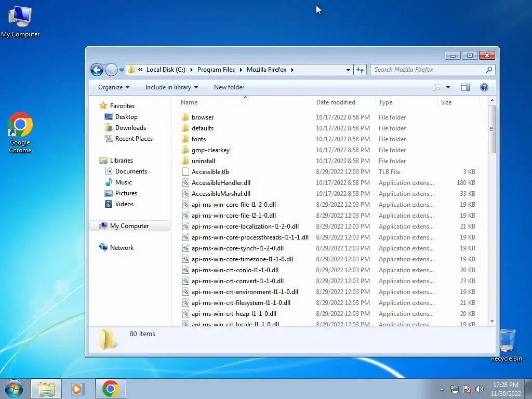Image resolution: width=532 pixels, height=399 pixels.
Task: Click the file list scroll up arrow
Action: point(492,101)
